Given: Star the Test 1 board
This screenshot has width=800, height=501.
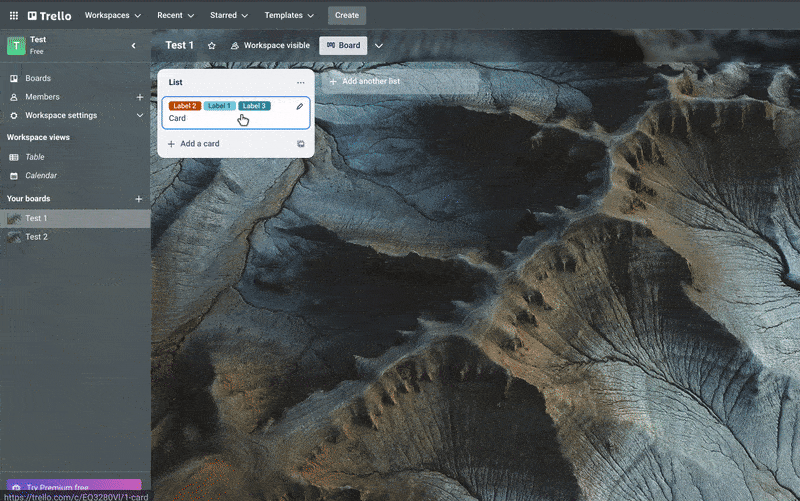Looking at the screenshot, I should [x=212, y=45].
